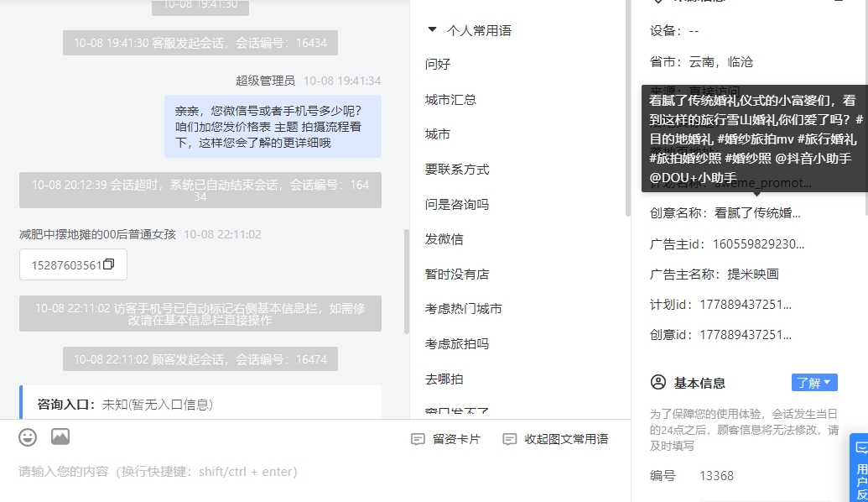Insert the 问好 quick phrase
868x502 pixels.
click(438, 65)
